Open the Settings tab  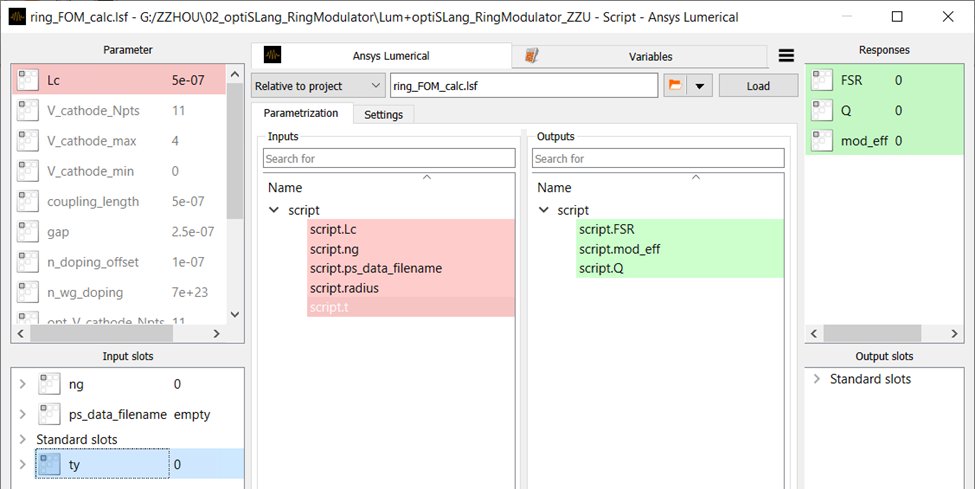tap(384, 114)
